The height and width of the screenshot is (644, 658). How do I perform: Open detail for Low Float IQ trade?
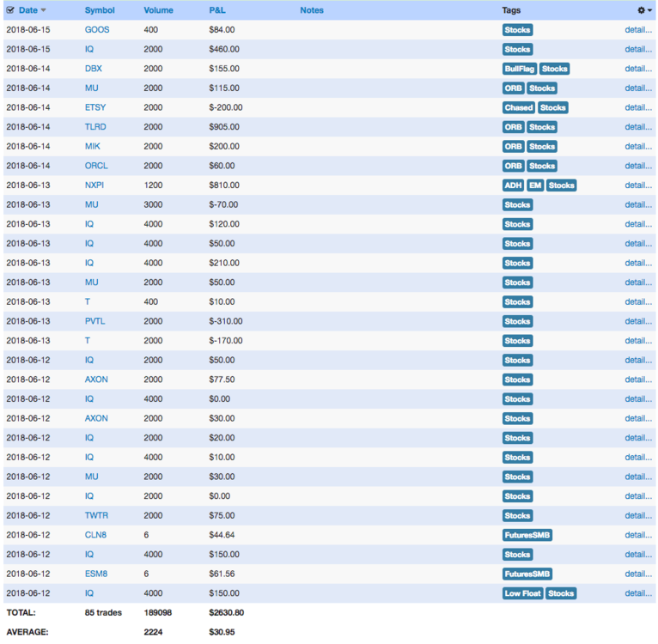(638, 593)
